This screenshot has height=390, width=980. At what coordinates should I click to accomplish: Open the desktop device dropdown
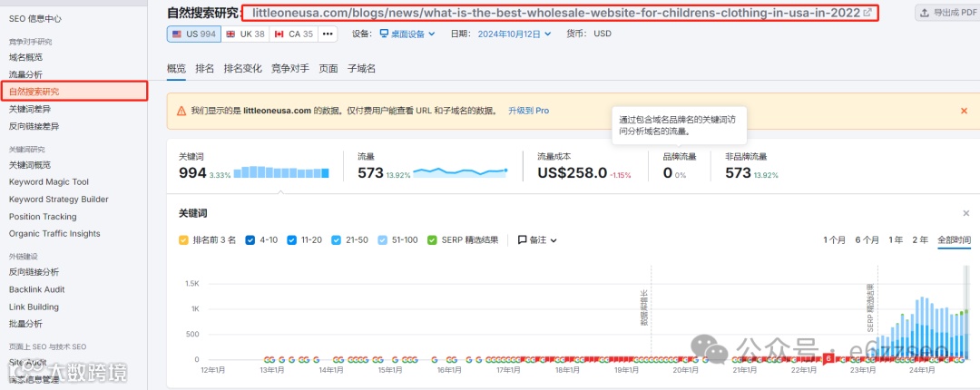pos(407,34)
